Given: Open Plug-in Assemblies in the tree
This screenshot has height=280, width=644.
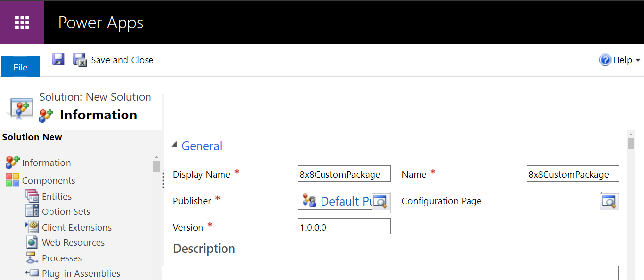Looking at the screenshot, I should 81,273.
